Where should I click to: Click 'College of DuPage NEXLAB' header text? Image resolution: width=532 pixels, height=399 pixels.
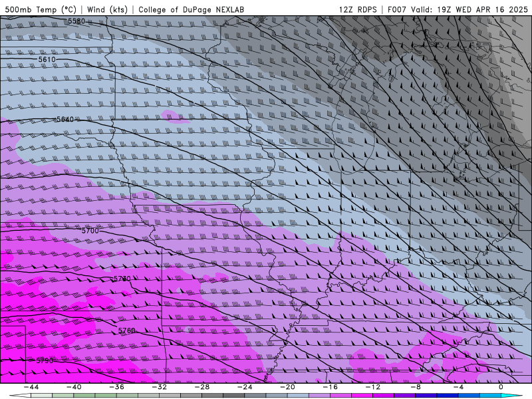click(x=191, y=9)
